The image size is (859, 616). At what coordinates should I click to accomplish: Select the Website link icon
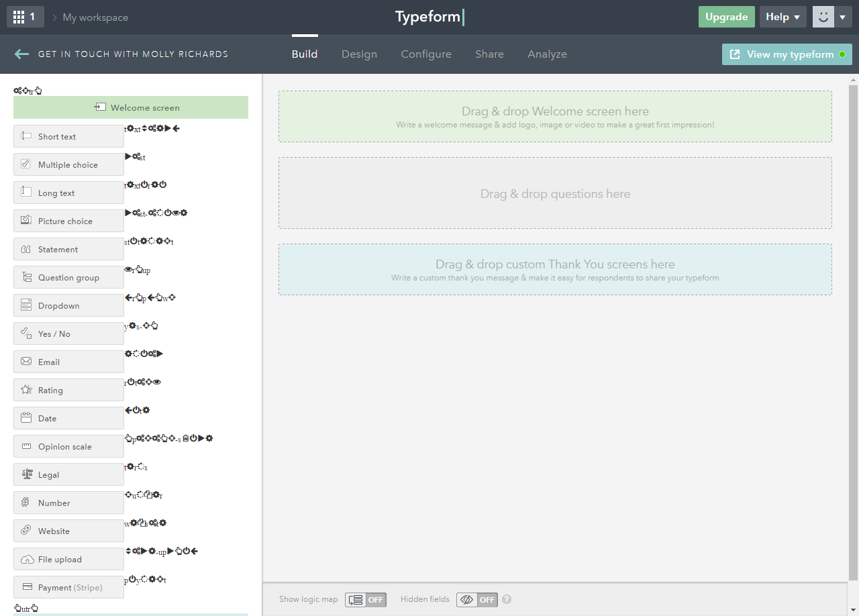pos(26,531)
